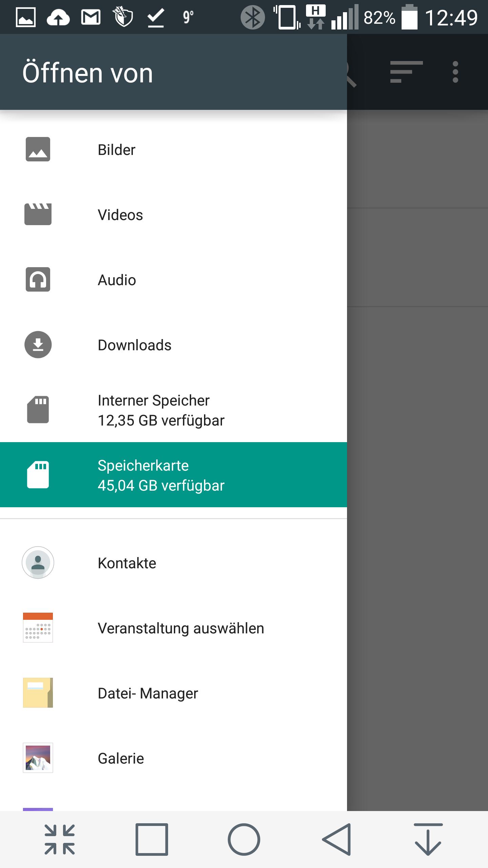Choose Veranstaltung auswählen entry
The height and width of the screenshot is (868, 488).
[174, 628]
